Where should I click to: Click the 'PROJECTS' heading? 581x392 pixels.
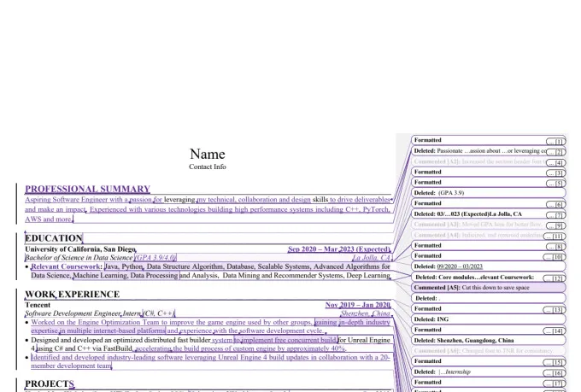click(50, 383)
